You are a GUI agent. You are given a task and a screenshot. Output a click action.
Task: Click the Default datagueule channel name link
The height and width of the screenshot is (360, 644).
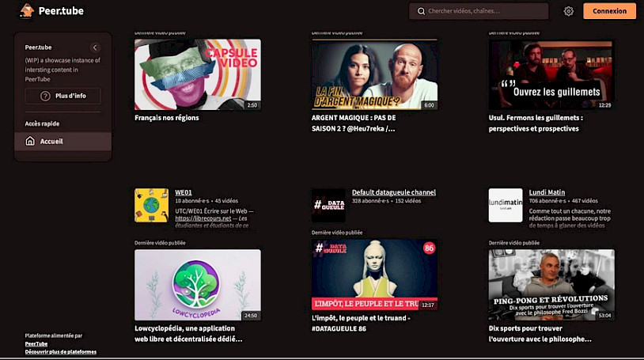pyautogui.click(x=393, y=192)
